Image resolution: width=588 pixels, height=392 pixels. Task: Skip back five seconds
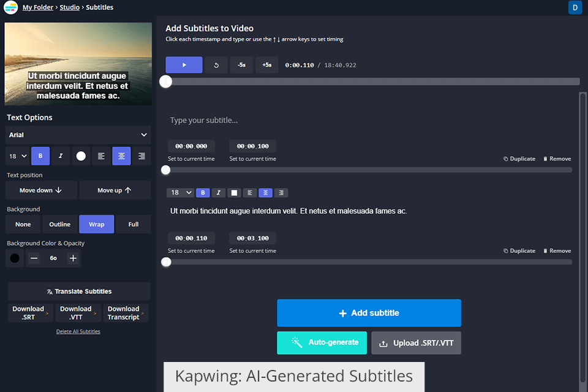241,65
